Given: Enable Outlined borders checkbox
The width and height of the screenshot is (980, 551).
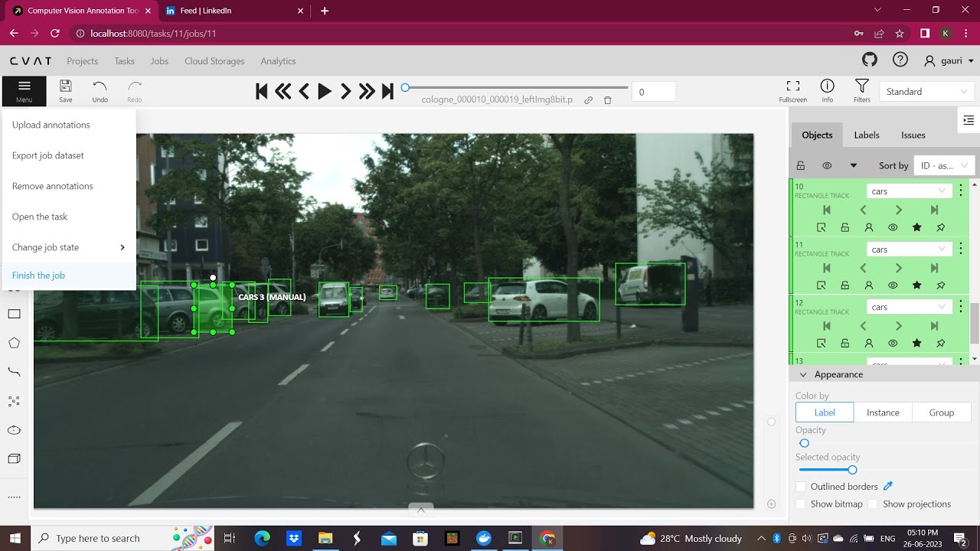Looking at the screenshot, I should [x=801, y=487].
